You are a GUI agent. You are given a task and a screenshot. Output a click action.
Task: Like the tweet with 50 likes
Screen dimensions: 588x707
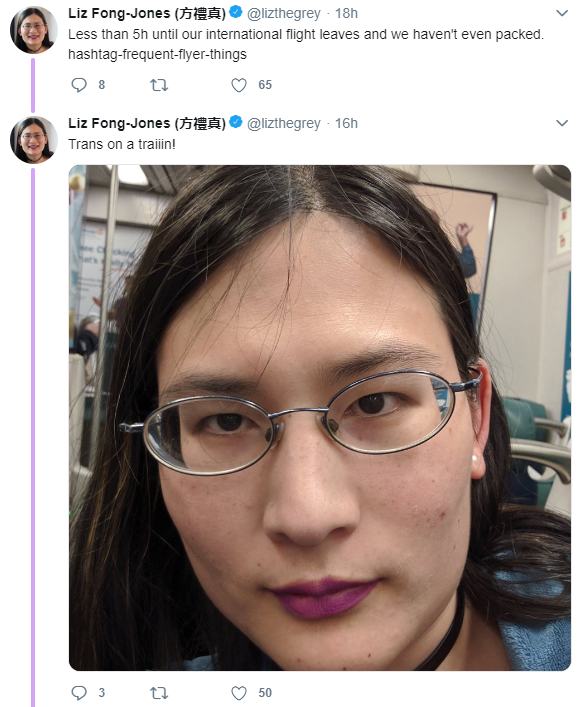[x=239, y=693]
